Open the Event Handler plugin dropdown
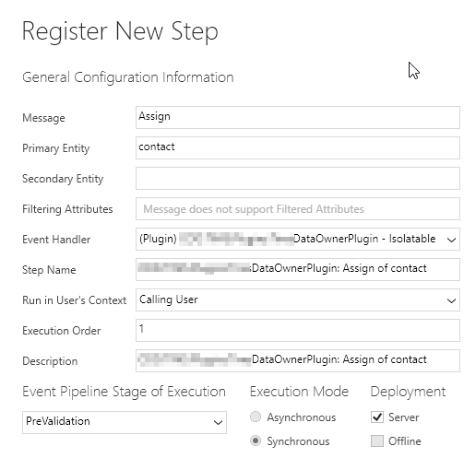The height and width of the screenshot is (458, 476). tap(298, 239)
